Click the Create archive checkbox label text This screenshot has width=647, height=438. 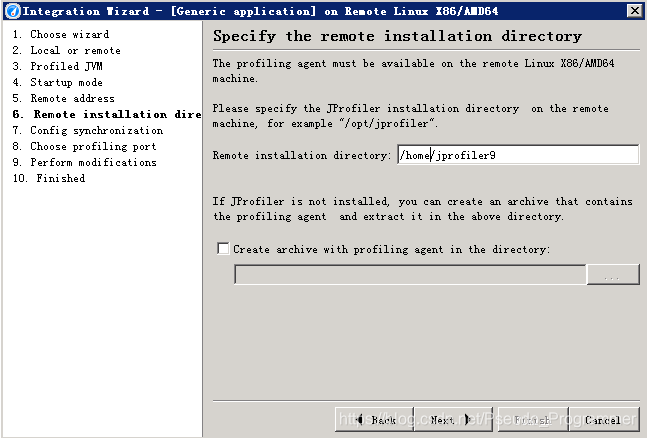391,249
